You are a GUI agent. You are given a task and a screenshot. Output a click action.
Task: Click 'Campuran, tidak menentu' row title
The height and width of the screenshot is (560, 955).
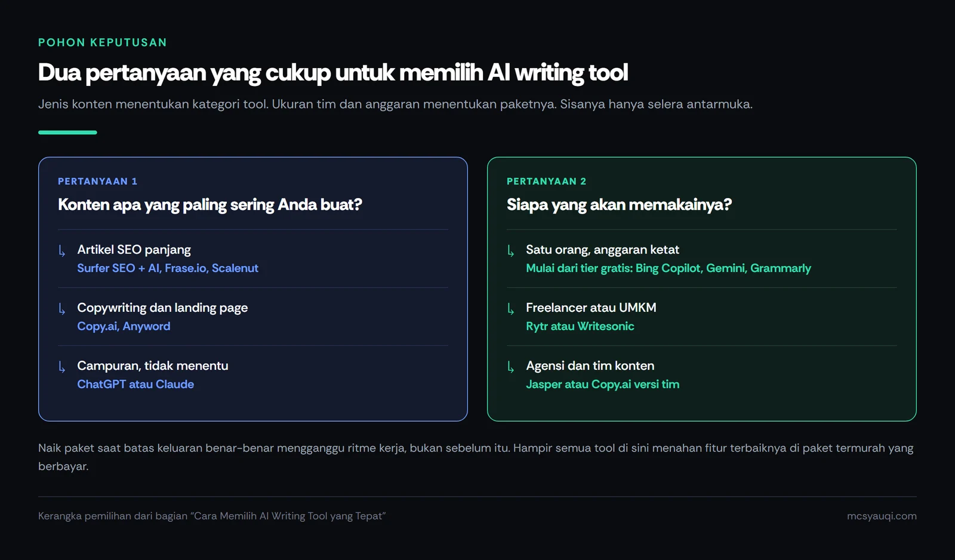pyautogui.click(x=153, y=366)
